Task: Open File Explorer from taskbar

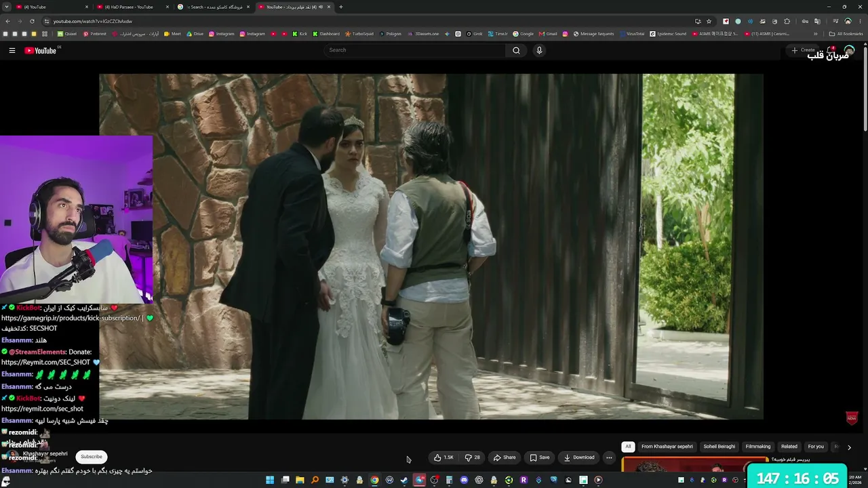Action: point(300,480)
